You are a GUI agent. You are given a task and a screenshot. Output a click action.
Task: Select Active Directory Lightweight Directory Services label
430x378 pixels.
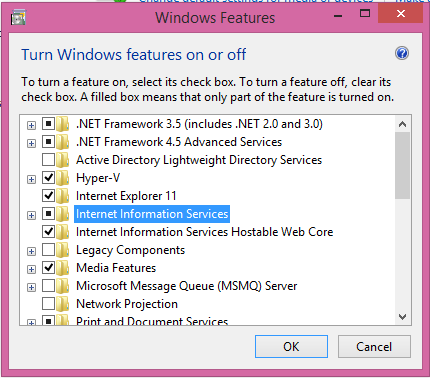click(199, 160)
